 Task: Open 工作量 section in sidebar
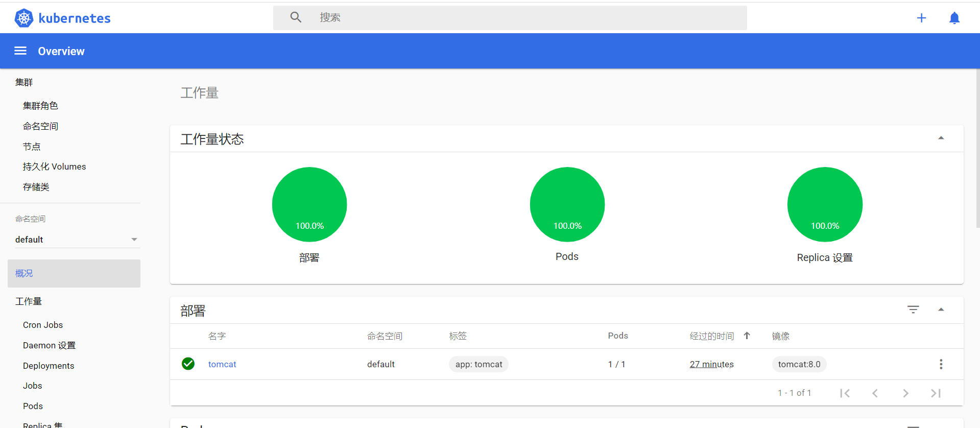click(29, 301)
